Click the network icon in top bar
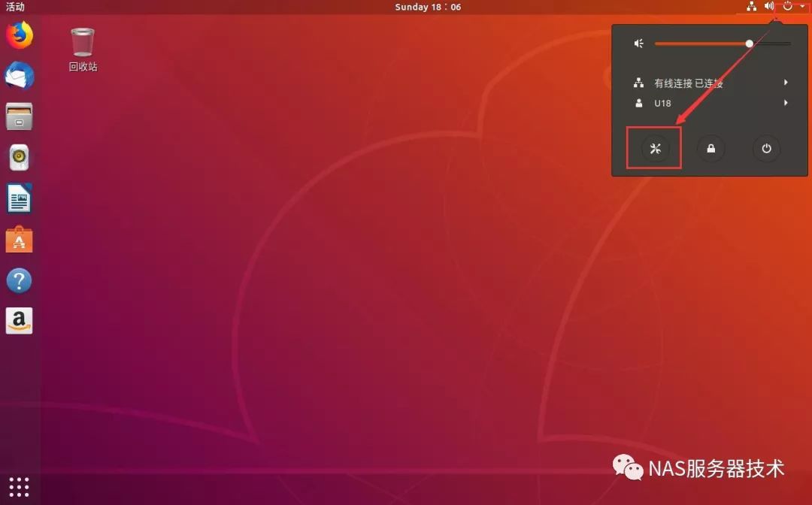This screenshot has width=812, height=505. (x=751, y=7)
